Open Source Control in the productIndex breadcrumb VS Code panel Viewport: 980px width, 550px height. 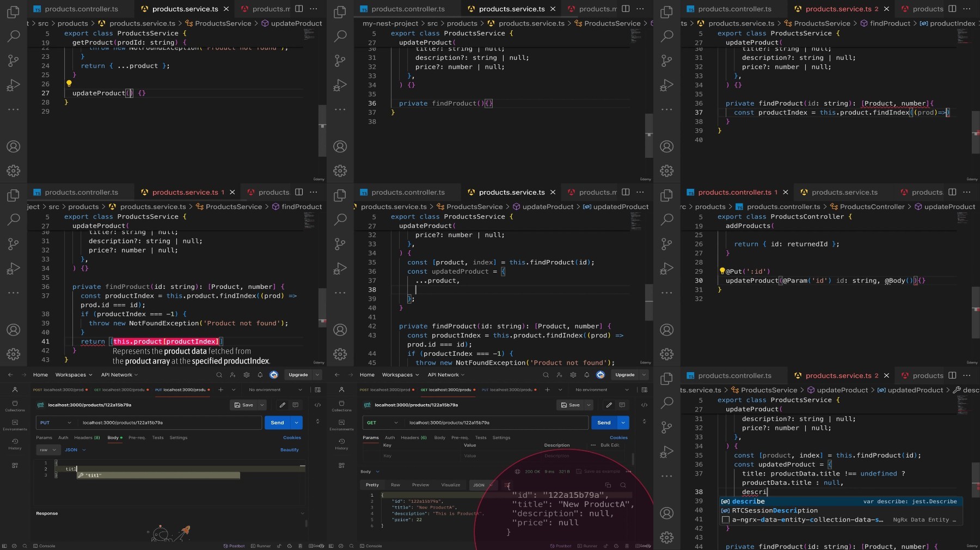point(666,60)
